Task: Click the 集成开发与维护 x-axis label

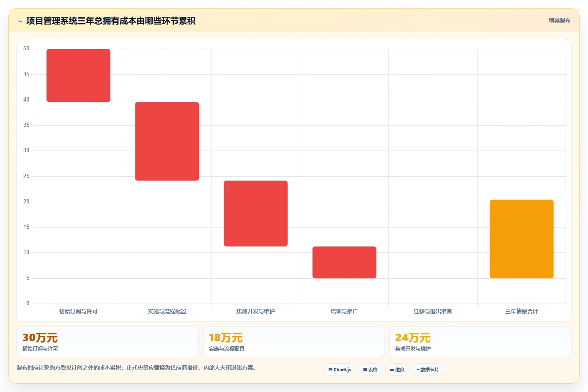Action: click(256, 311)
